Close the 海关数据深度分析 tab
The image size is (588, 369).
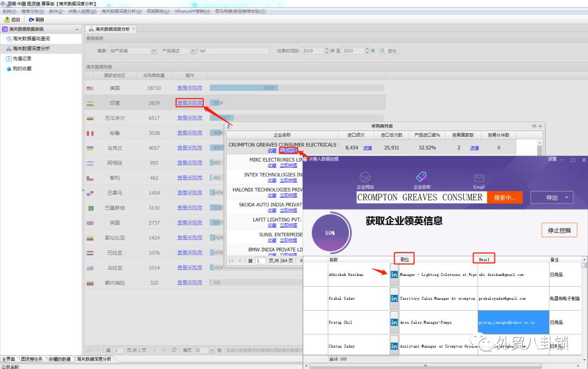[x=133, y=28]
